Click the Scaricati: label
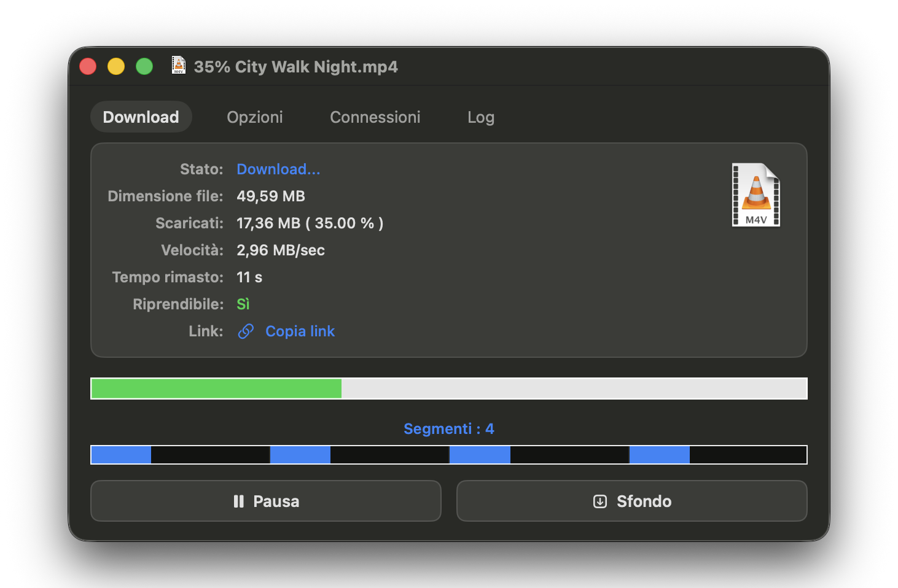Screen dimensions: 898x588 (x=189, y=223)
